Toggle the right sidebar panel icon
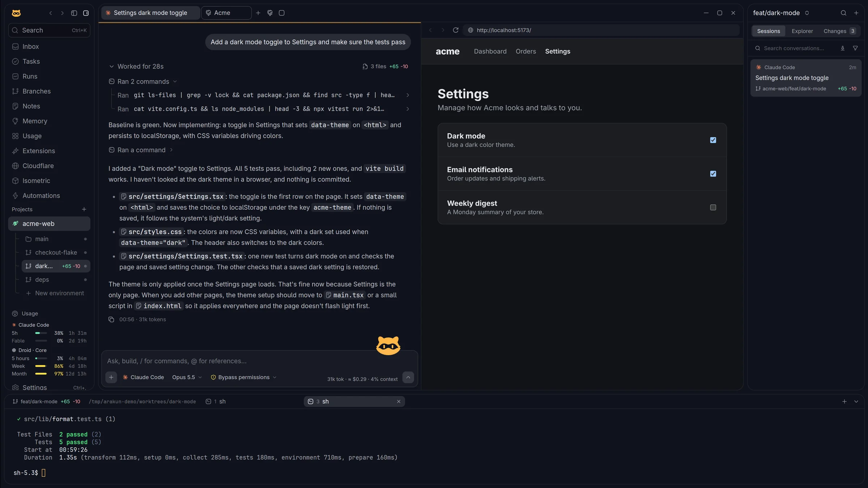The height and width of the screenshot is (488, 868). 86,13
